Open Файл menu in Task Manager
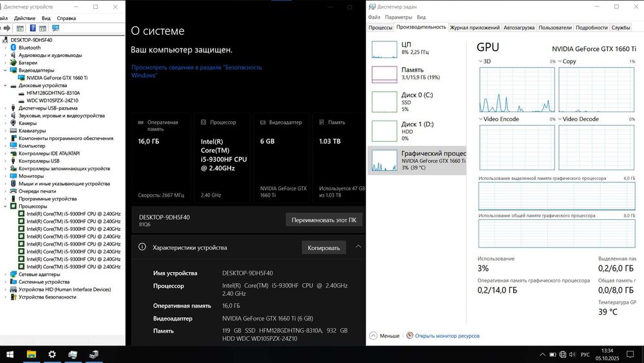644x363 pixels. 374,17
